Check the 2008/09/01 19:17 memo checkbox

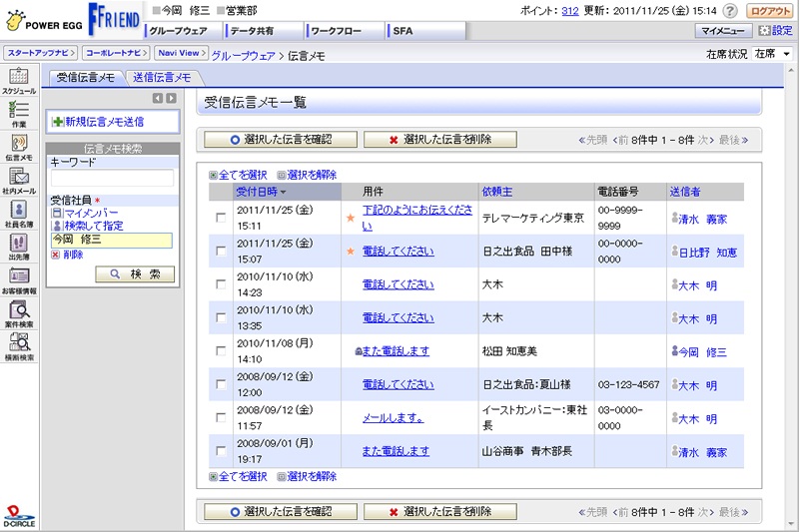coord(221,451)
